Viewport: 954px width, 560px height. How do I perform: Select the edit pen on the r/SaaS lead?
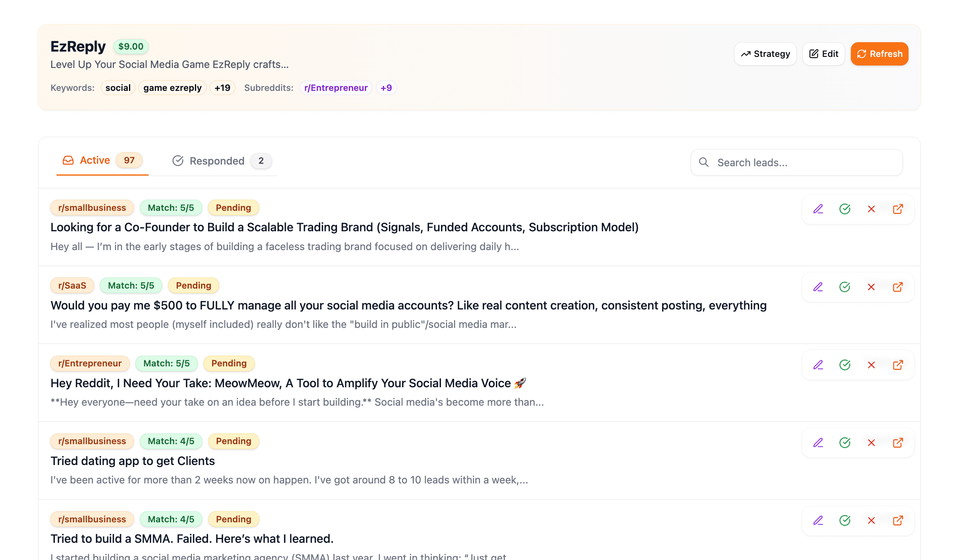[x=818, y=287]
